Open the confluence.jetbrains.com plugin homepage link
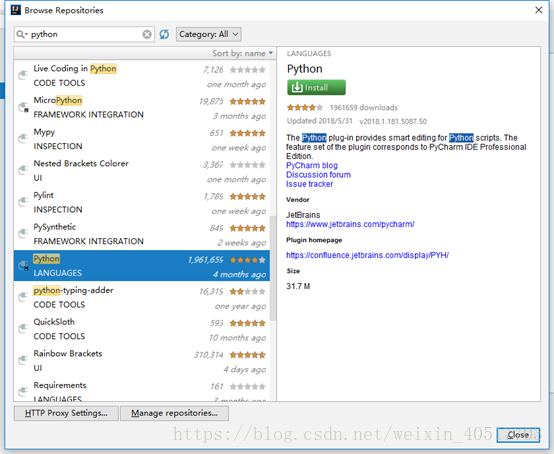This screenshot has width=554, height=454. [x=367, y=255]
